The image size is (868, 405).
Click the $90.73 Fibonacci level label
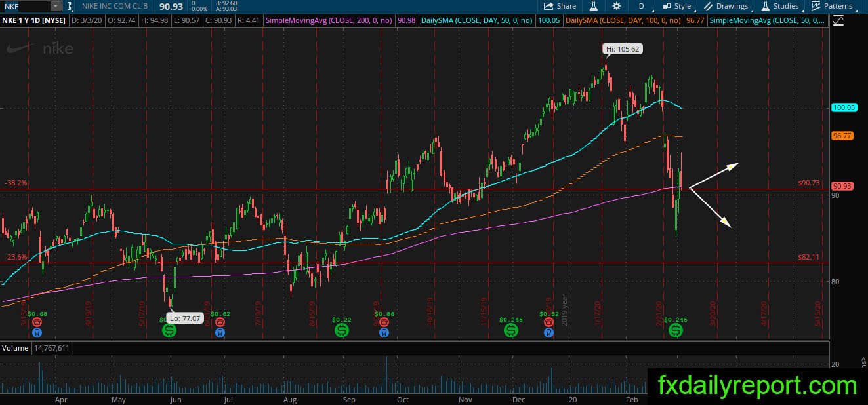810,183
